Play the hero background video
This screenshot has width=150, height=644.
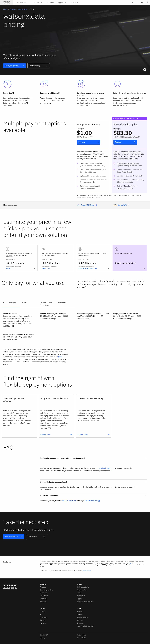[145, 70]
